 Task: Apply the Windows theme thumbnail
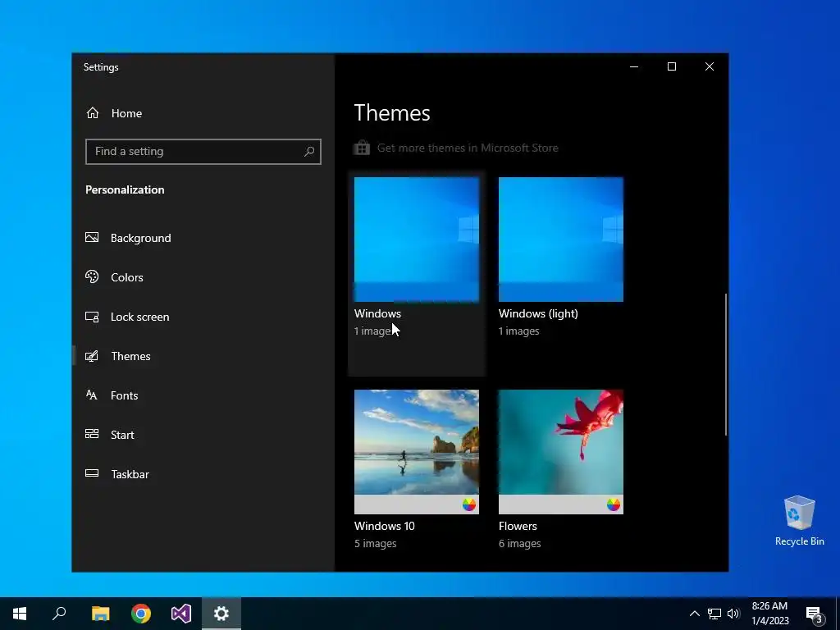[x=416, y=240]
